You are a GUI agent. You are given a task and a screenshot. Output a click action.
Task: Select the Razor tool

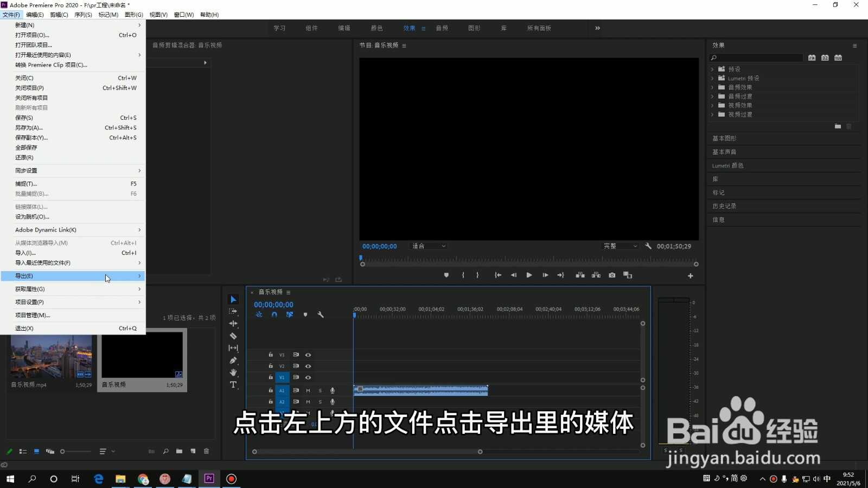click(233, 336)
